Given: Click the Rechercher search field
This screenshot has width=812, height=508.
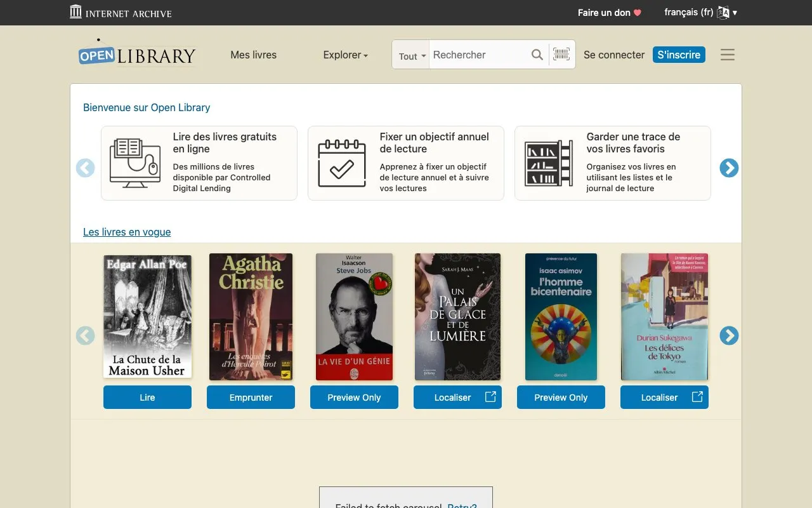Looking at the screenshot, I should pyautogui.click(x=478, y=55).
